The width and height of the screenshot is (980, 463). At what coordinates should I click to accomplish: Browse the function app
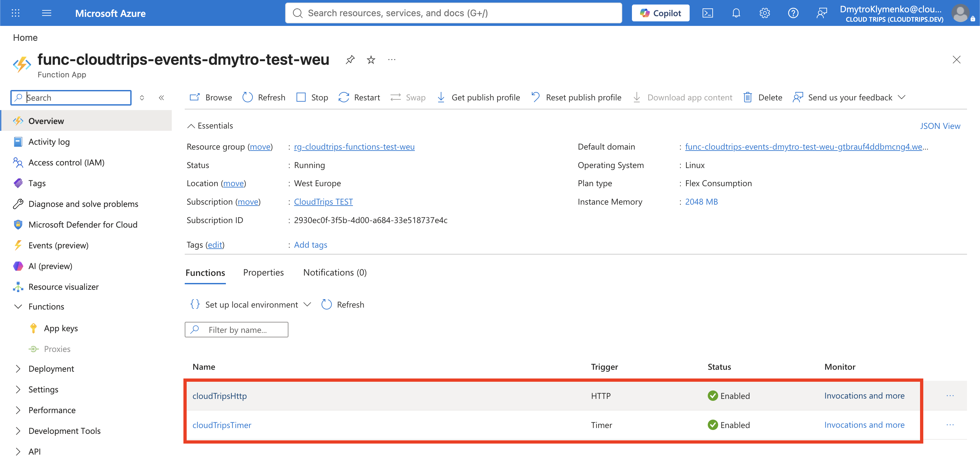211,97
